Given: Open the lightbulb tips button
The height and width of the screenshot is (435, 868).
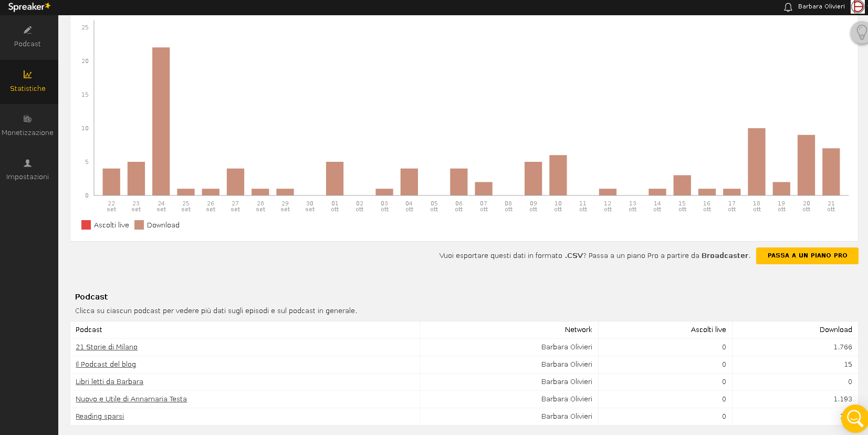Looking at the screenshot, I should tap(861, 33).
